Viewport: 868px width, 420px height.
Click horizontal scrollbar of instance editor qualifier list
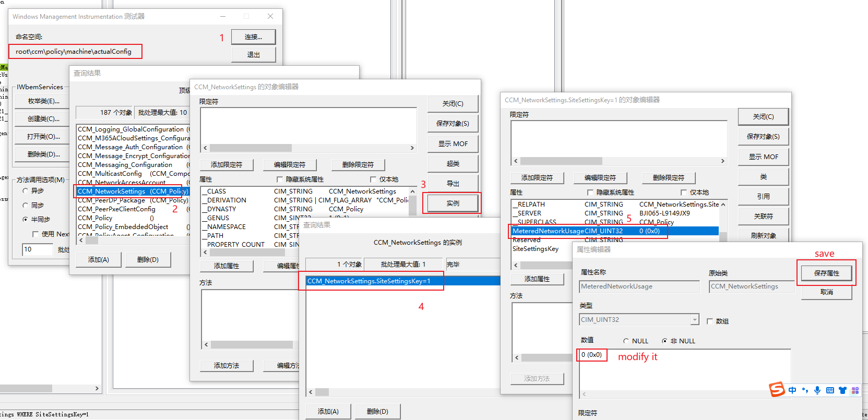pos(619,161)
